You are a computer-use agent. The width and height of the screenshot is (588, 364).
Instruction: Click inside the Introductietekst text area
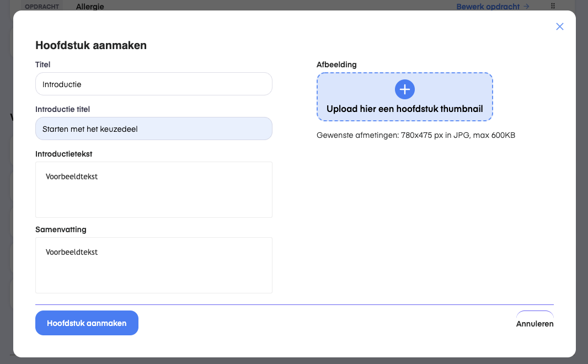153,190
